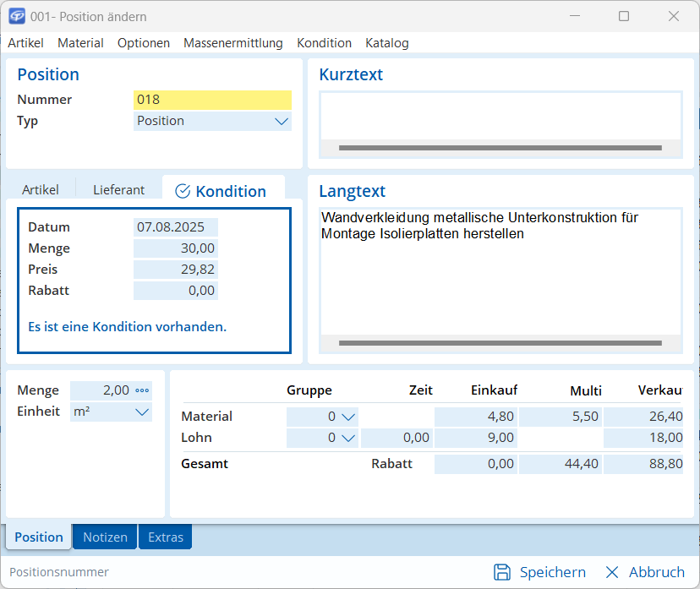Open the Einheit unit dropdown

pos(141,412)
